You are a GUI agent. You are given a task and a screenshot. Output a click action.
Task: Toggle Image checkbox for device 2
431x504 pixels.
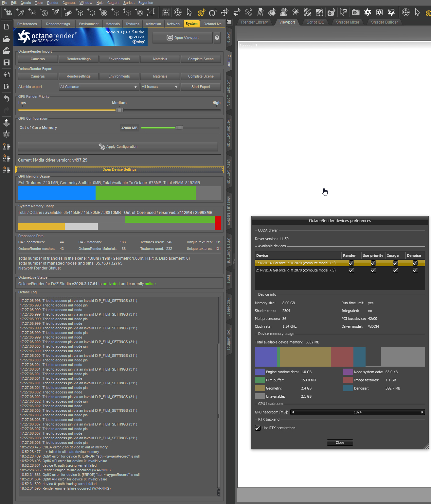(x=395, y=270)
